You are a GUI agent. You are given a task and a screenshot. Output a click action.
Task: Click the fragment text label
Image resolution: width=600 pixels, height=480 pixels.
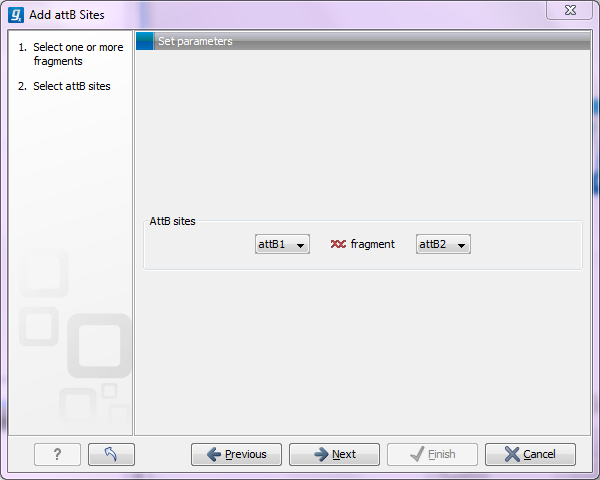click(372, 244)
